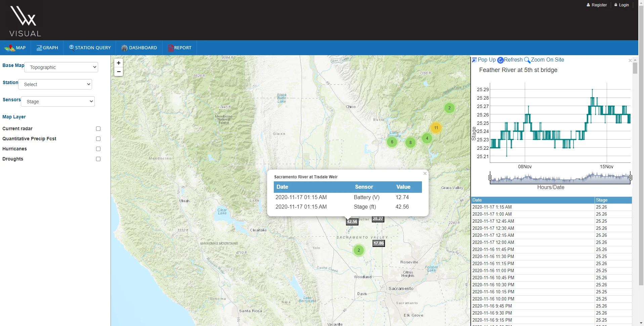This screenshot has height=326, width=644.
Task: Click the 'Sacramento River at Tisdale Weir' popup title
Action: pos(306,177)
